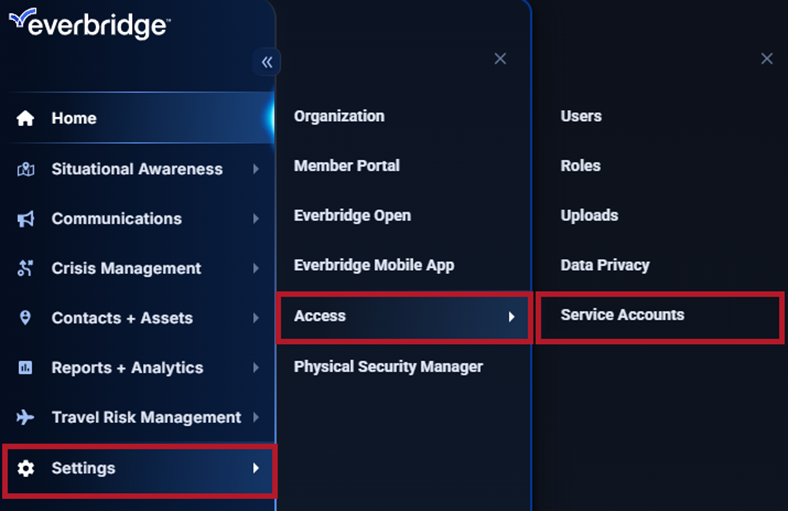The width and height of the screenshot is (788, 511).
Task: Open the Organization menu item
Action: pyautogui.click(x=339, y=116)
